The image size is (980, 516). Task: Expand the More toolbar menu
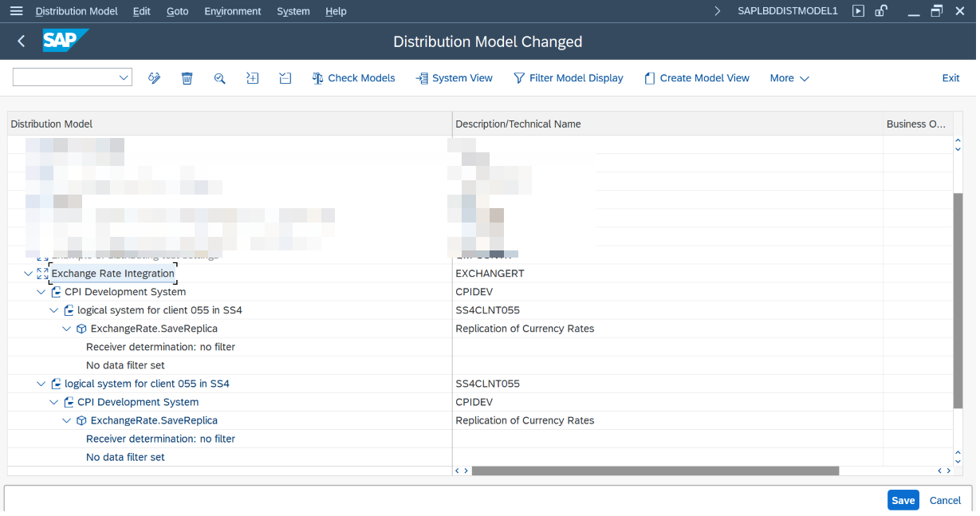click(789, 78)
